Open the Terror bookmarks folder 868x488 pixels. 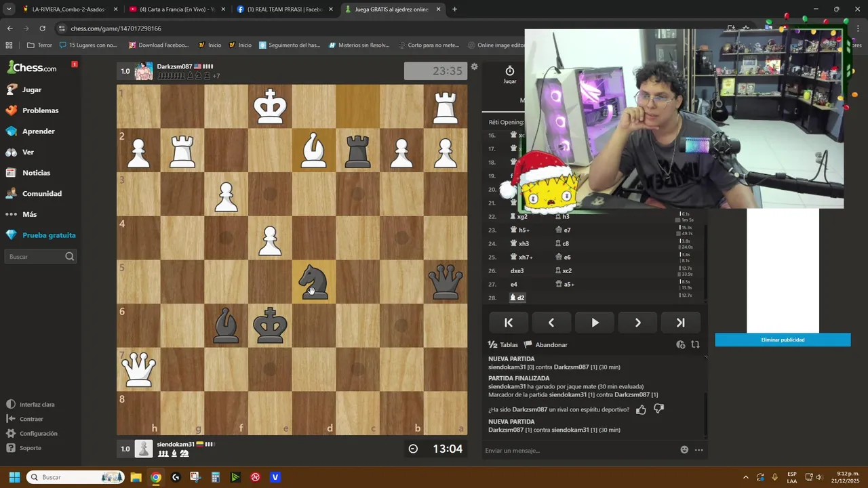click(x=39, y=45)
